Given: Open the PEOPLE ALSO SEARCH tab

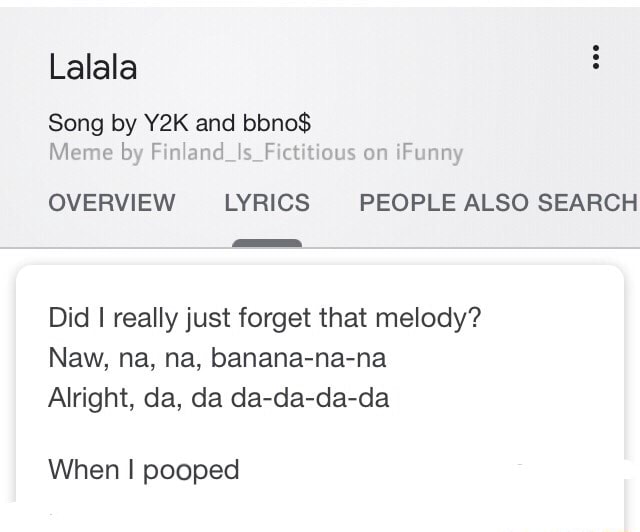Looking at the screenshot, I should [x=499, y=203].
